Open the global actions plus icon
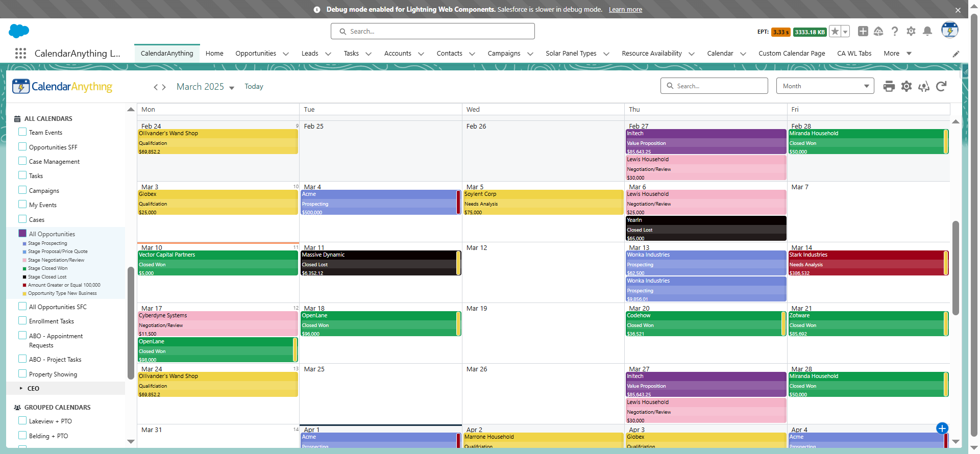The height and width of the screenshot is (454, 980). tap(863, 32)
